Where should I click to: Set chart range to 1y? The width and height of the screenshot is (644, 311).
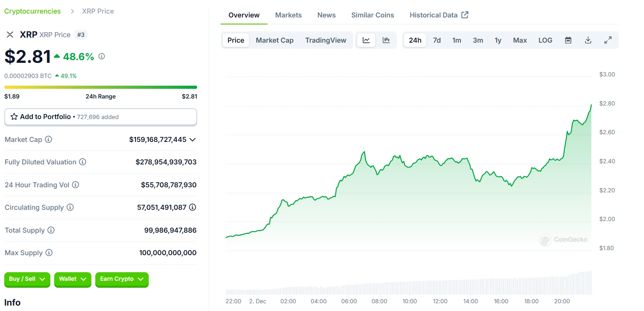[x=498, y=40]
